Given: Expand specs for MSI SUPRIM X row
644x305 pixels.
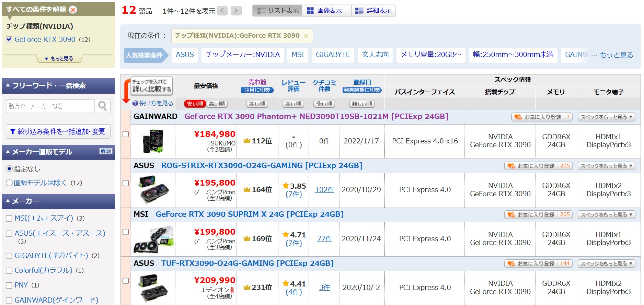Looking at the screenshot, I should [x=606, y=215].
